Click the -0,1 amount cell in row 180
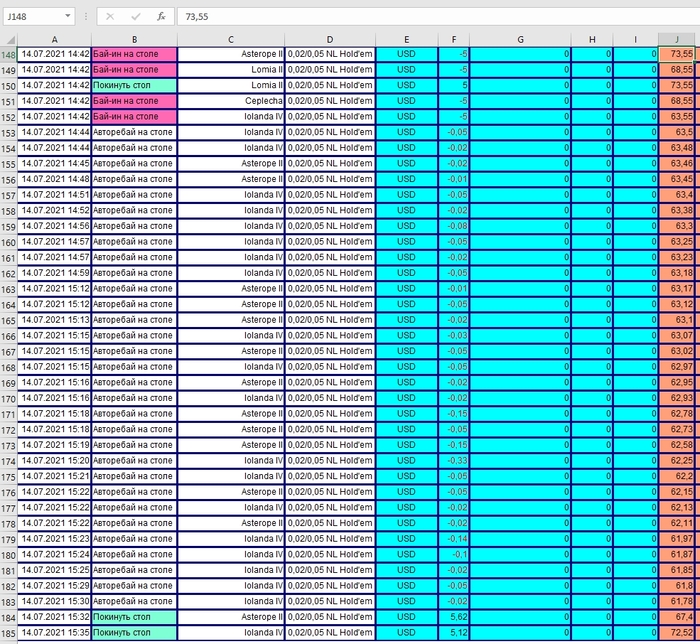Viewport: 700px width, 644px height. (454, 554)
